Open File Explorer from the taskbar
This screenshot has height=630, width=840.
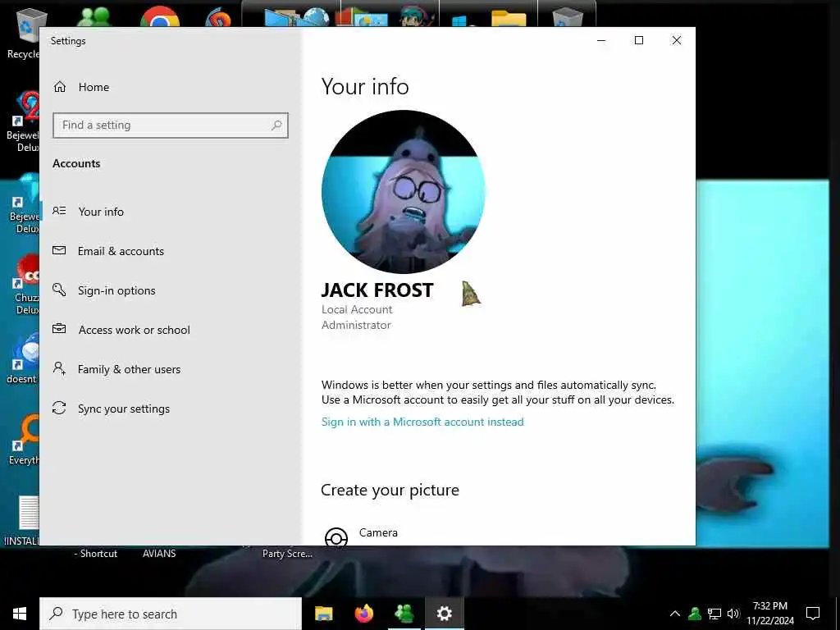(323, 614)
